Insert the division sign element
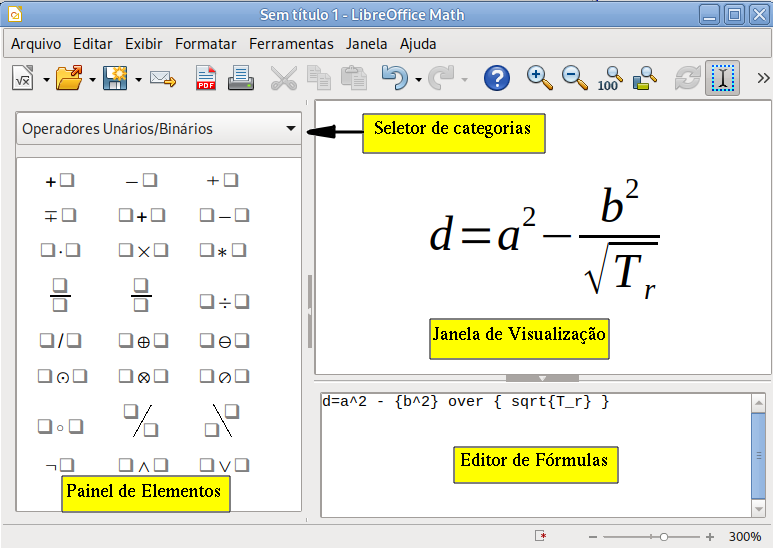This screenshot has width=773, height=550. pyautogui.click(x=224, y=302)
